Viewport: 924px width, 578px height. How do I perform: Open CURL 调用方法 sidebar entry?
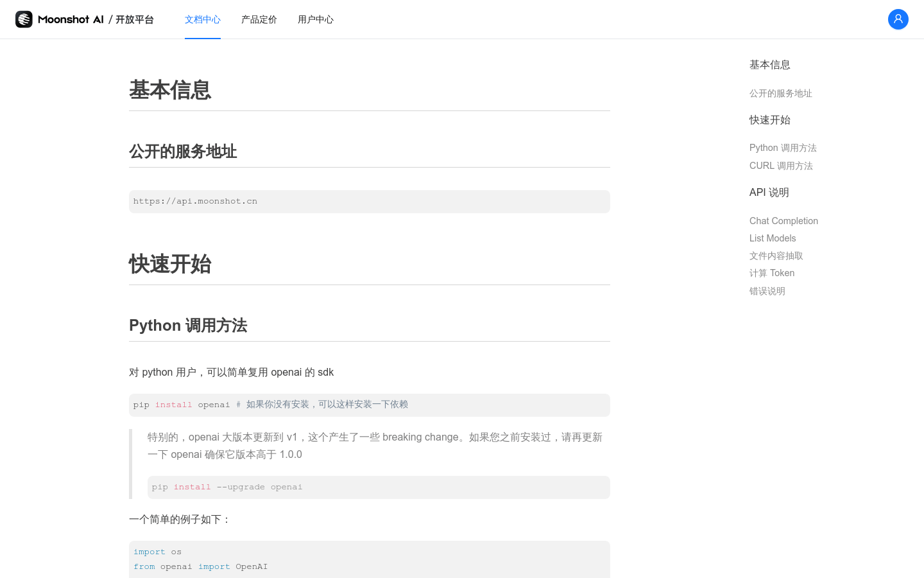click(781, 166)
